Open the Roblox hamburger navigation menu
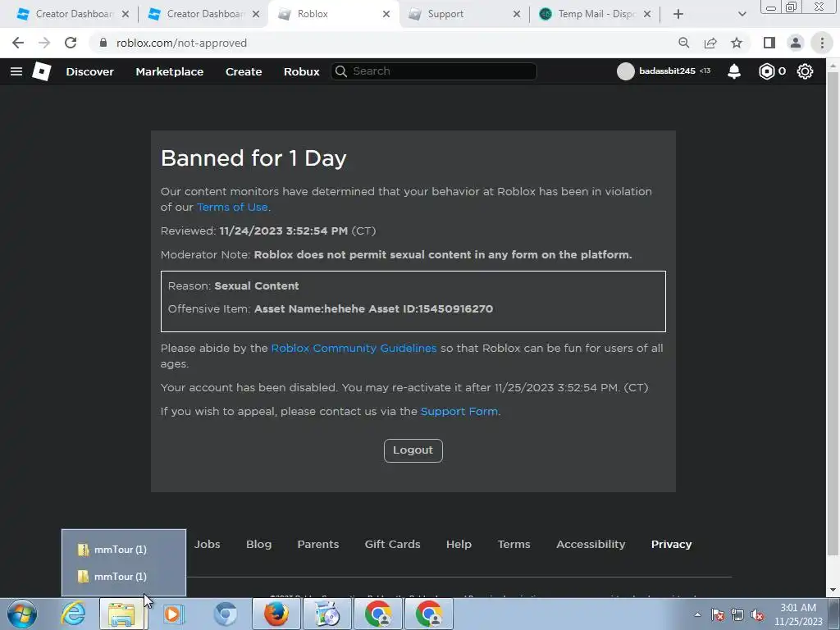 (x=16, y=71)
